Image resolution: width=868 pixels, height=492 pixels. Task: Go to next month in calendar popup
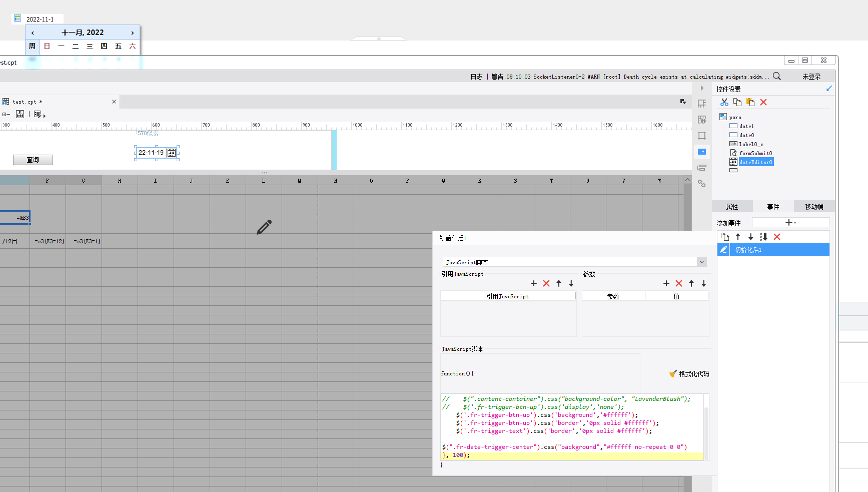[x=133, y=33]
